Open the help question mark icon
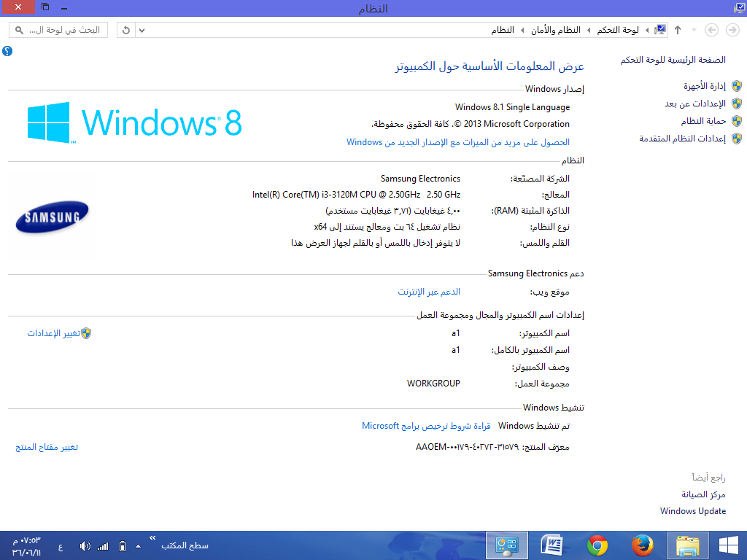747x560 pixels. (x=7, y=51)
